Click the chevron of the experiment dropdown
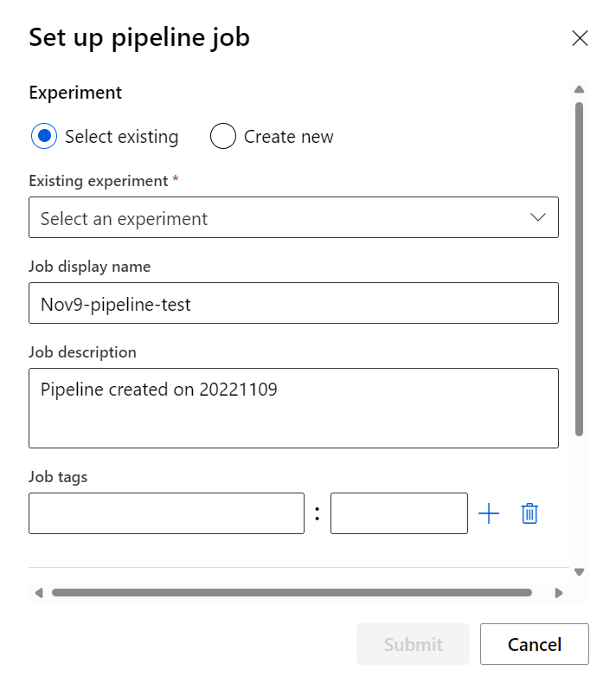The image size is (616, 696). click(538, 217)
